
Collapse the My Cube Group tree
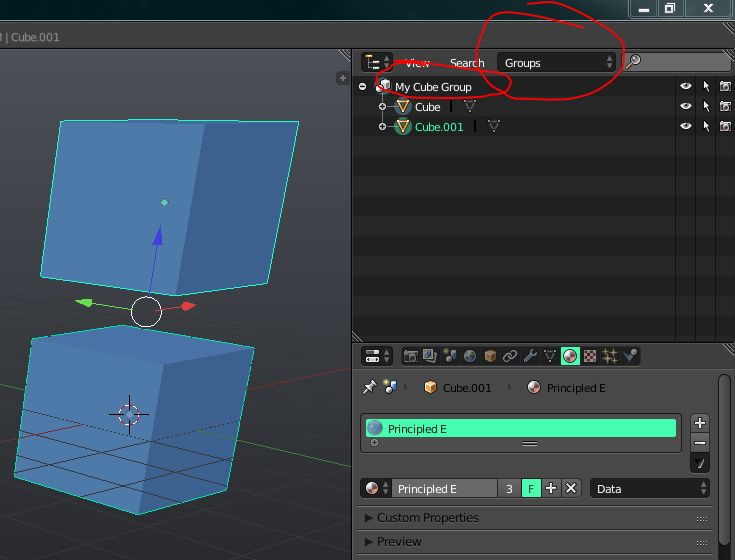362,87
